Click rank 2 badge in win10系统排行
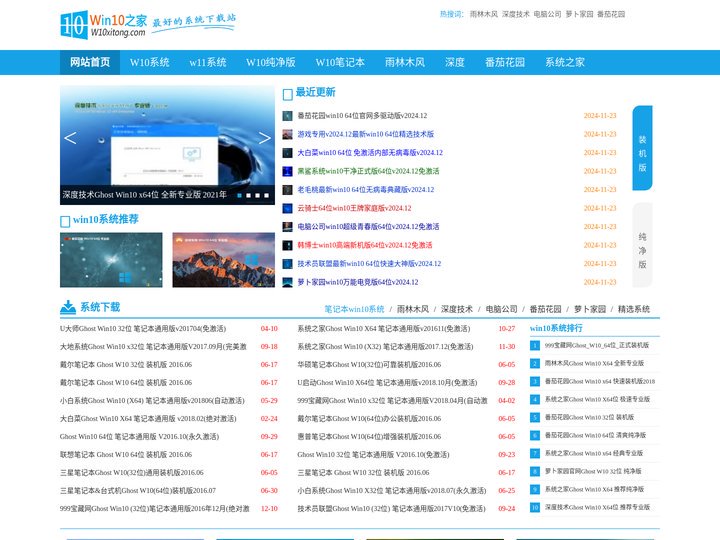The image size is (720, 540). coord(534,363)
